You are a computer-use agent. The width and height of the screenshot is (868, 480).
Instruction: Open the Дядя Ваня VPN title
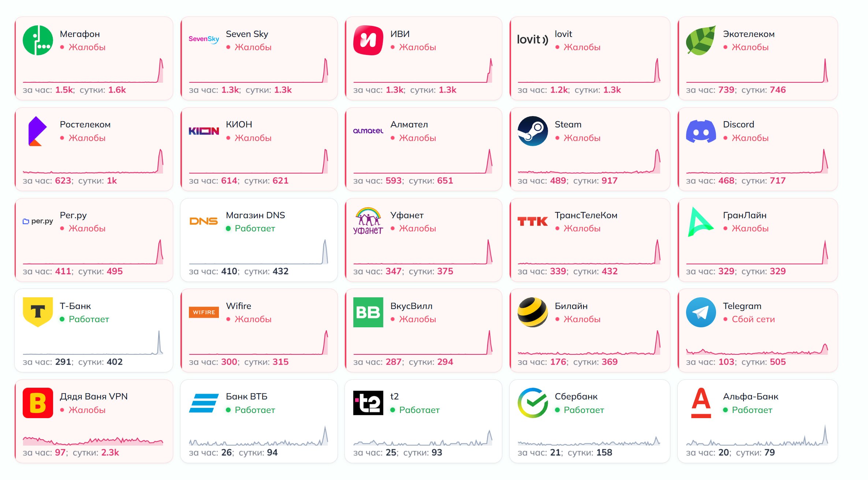pyautogui.click(x=94, y=397)
